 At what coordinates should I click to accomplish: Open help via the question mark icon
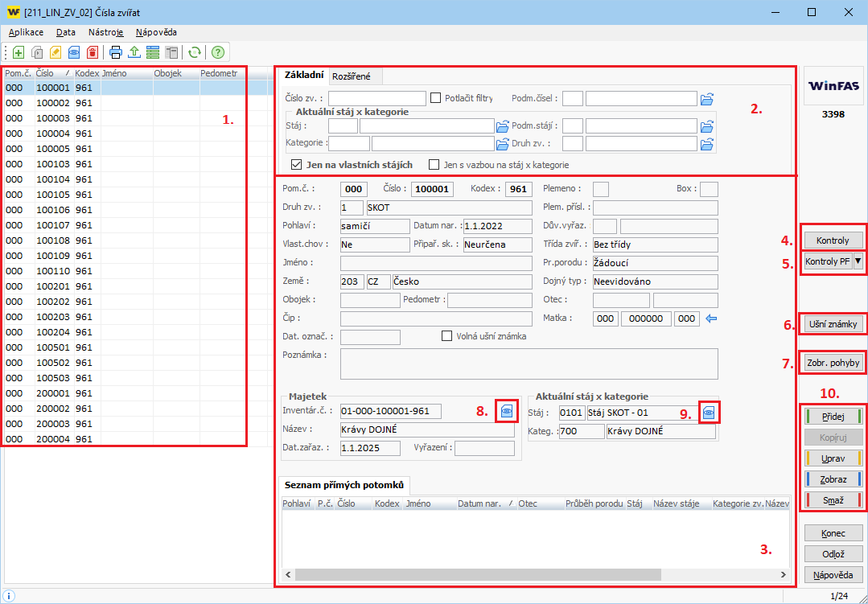217,52
